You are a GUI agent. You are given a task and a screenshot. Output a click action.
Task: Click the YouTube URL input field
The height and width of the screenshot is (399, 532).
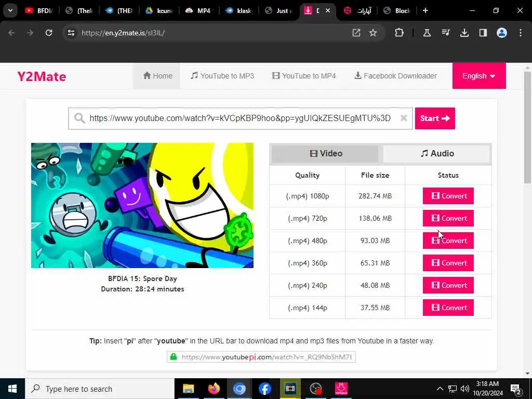click(240, 118)
